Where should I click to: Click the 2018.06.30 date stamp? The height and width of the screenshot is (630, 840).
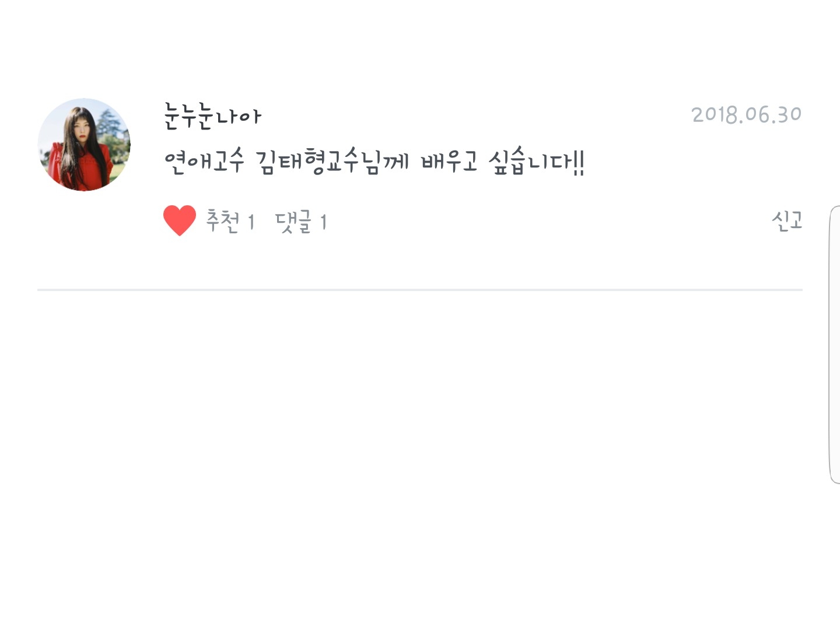(747, 114)
